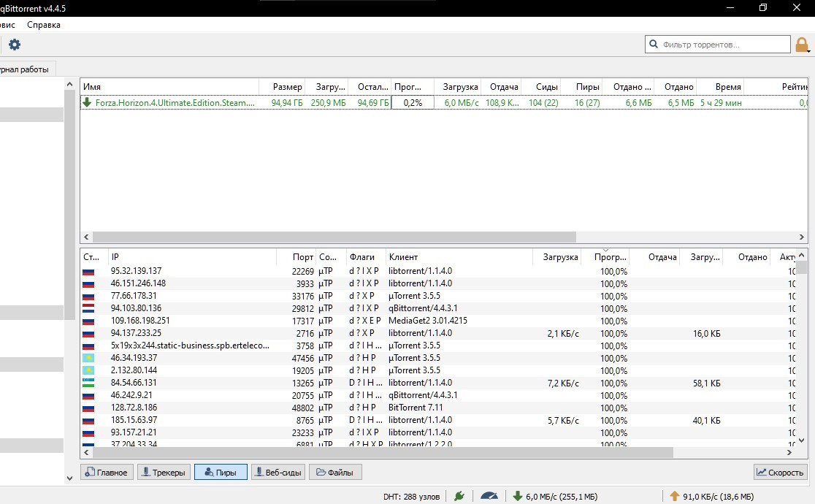This screenshot has width=815, height=504.
Task: Open the Веб-сиды panel
Action: (x=278, y=472)
